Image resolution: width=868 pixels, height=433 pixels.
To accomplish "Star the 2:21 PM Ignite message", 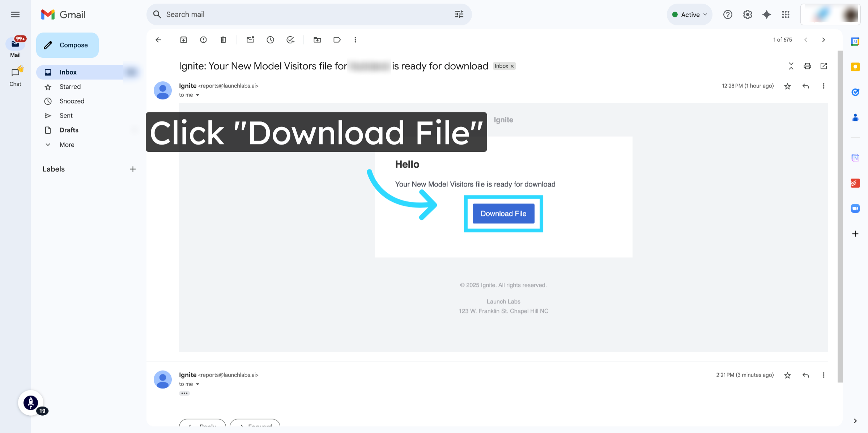I will pos(787,375).
